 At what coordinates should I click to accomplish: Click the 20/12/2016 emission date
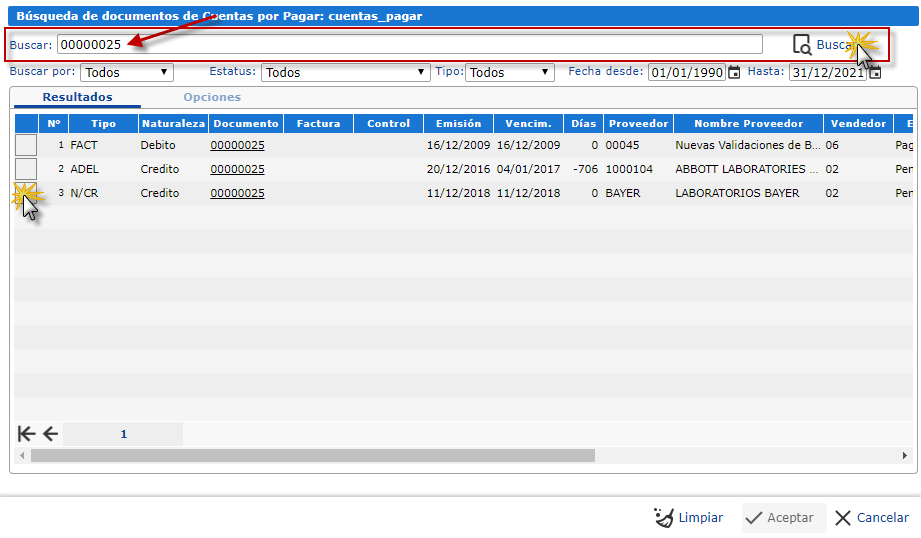pos(458,169)
